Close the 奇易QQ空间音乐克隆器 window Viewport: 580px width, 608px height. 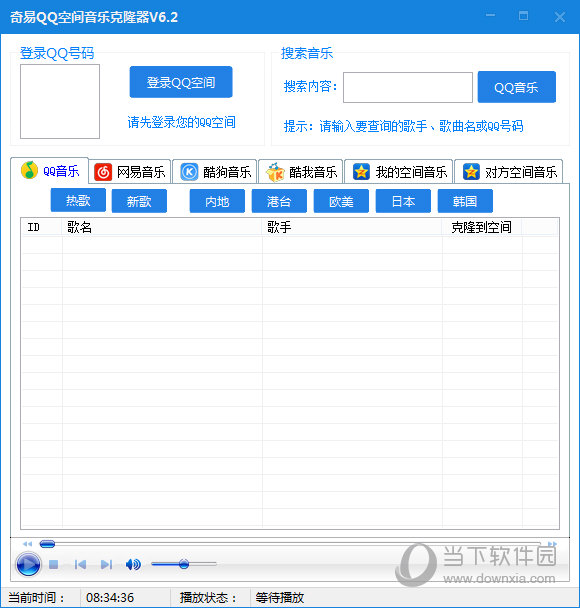point(559,17)
